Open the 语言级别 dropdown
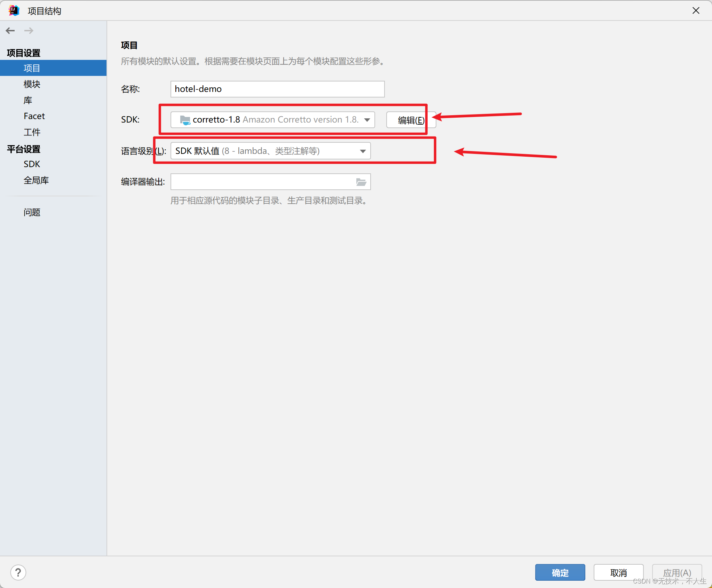Image resolution: width=712 pixels, height=588 pixels. (270, 151)
